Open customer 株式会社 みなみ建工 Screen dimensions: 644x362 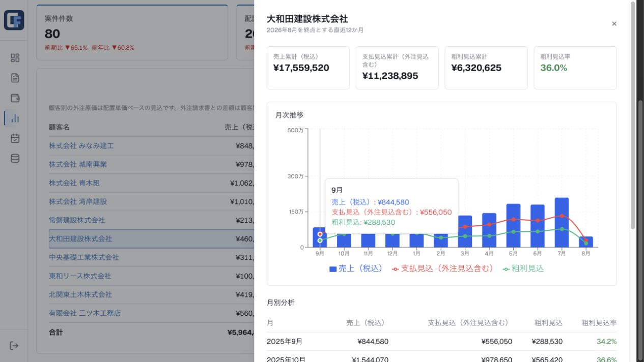coord(81,146)
